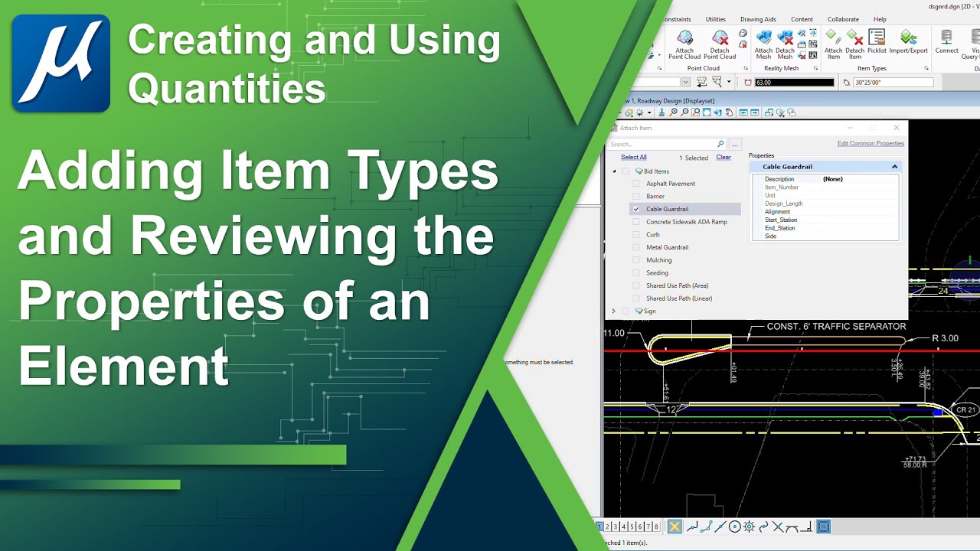Click the View Previous icon

click(743, 112)
